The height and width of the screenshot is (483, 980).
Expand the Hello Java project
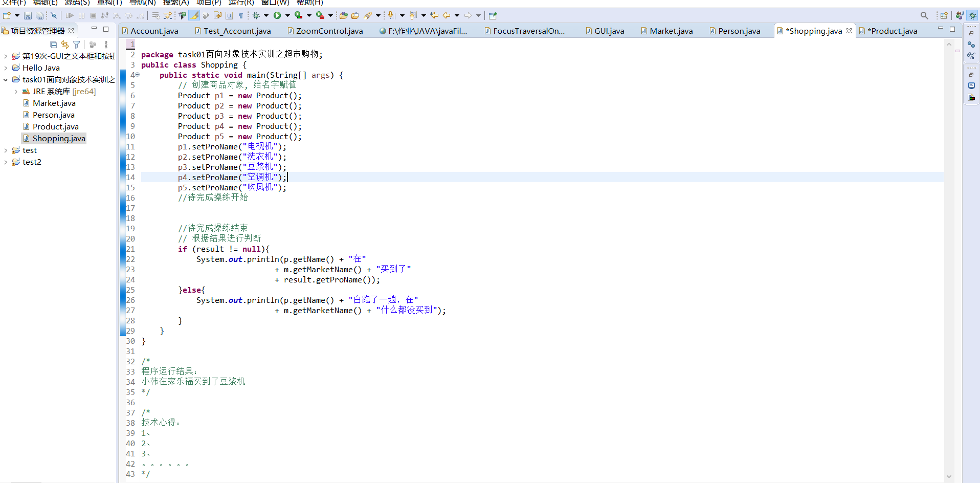tap(6, 68)
